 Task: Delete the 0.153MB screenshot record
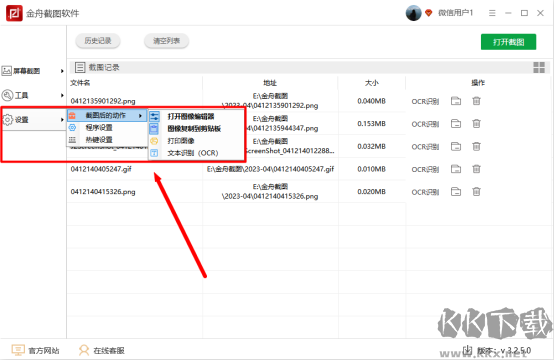476,124
